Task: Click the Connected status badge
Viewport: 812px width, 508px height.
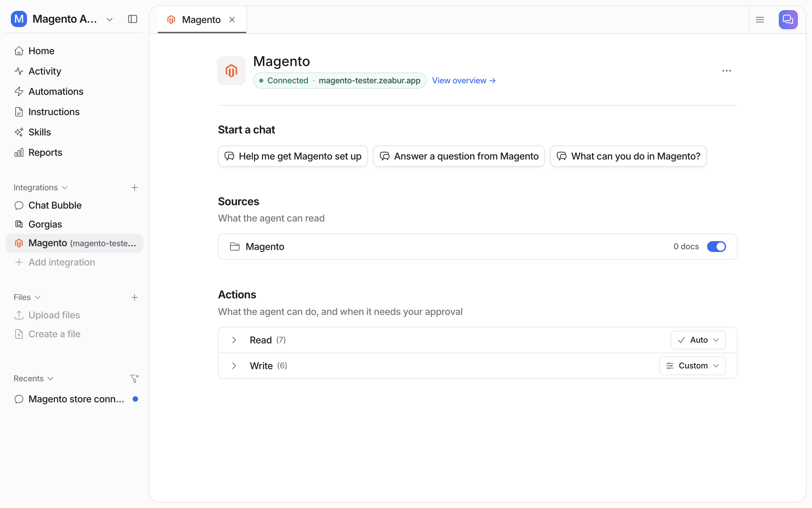Action: (x=340, y=81)
